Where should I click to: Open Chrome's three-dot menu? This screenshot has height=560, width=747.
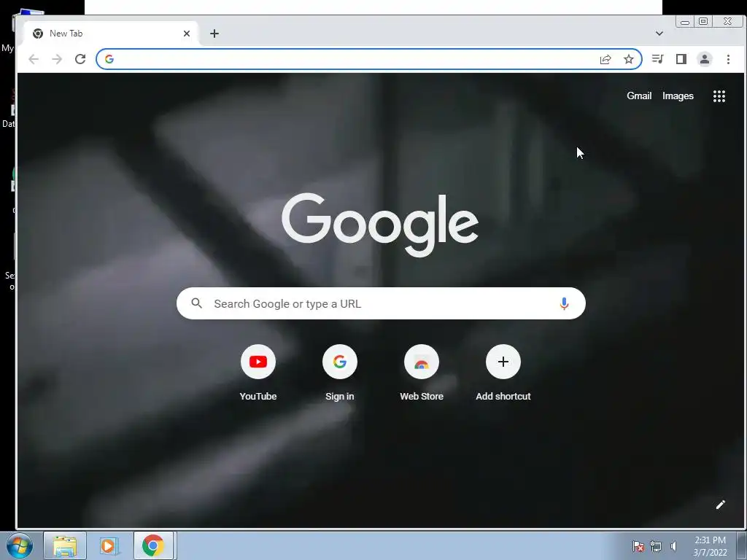click(x=728, y=59)
